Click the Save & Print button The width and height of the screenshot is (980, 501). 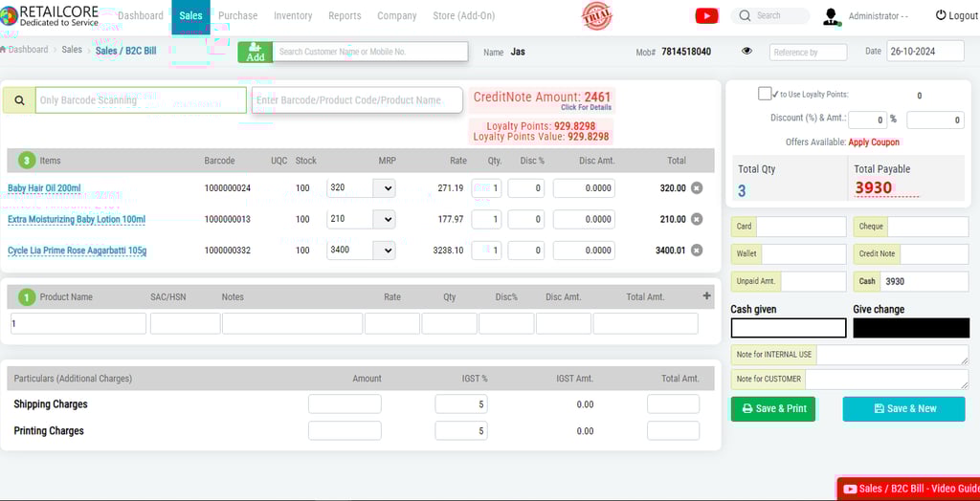pos(773,408)
